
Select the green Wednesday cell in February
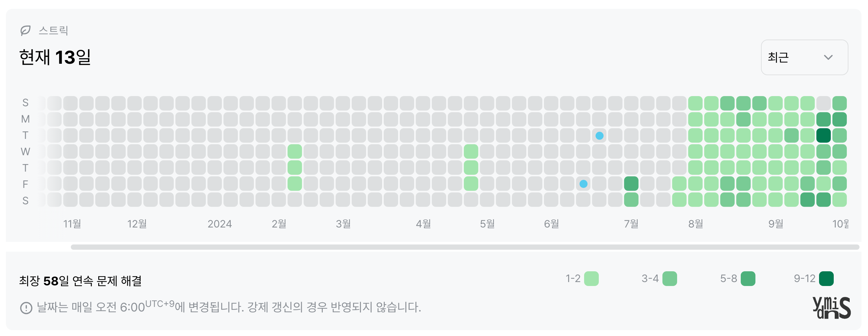pyautogui.click(x=294, y=151)
